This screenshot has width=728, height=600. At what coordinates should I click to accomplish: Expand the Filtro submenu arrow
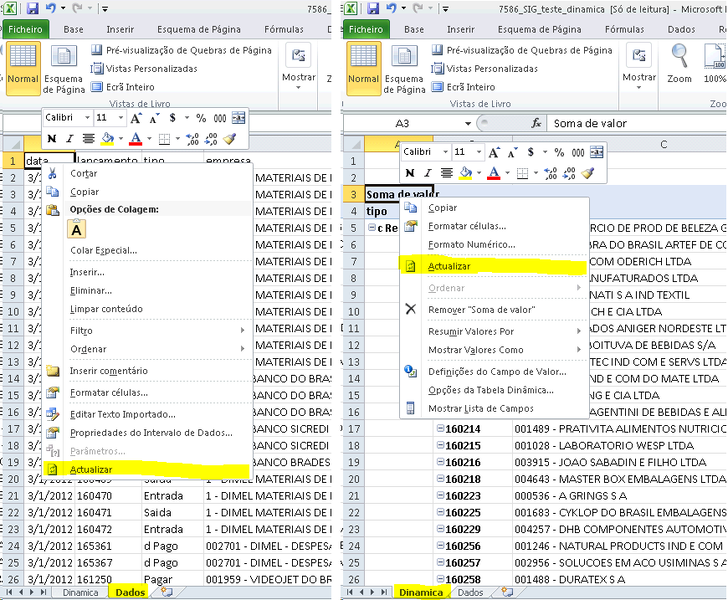pos(242,331)
